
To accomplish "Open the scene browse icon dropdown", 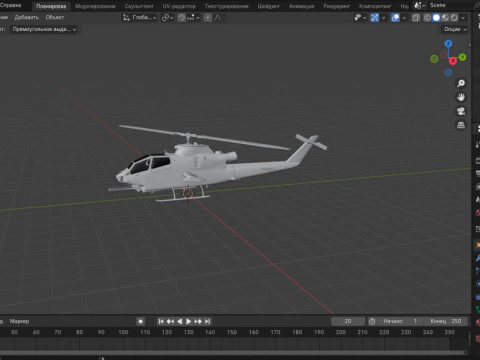I will [x=420, y=5].
